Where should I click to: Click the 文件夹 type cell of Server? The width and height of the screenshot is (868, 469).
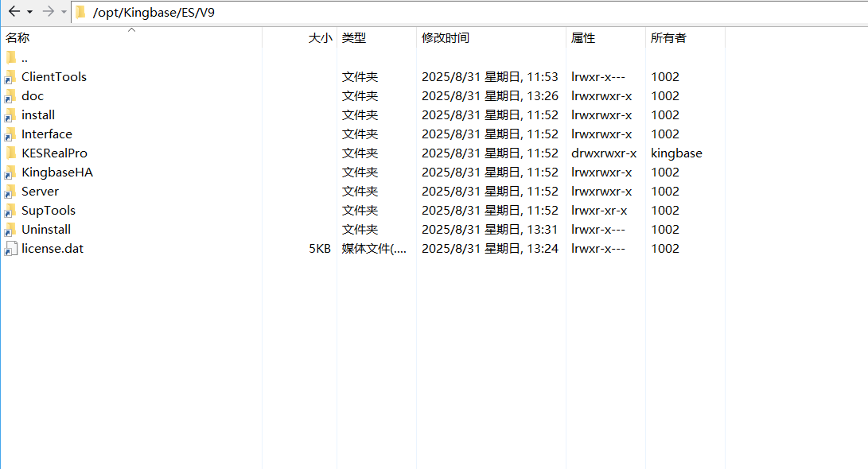click(x=360, y=192)
